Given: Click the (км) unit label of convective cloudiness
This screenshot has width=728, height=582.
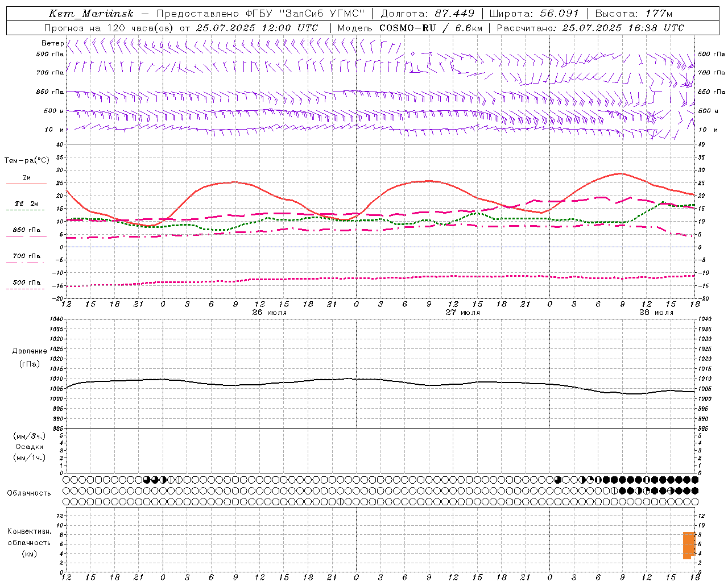Looking at the screenshot, I should (29, 554).
